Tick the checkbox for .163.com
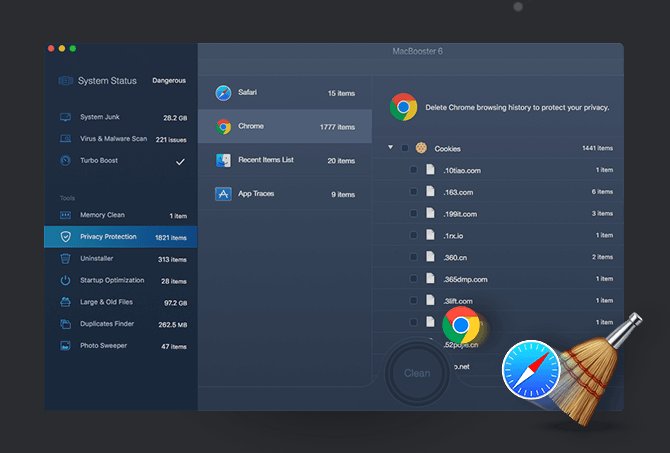The image size is (670, 453). tap(413, 191)
